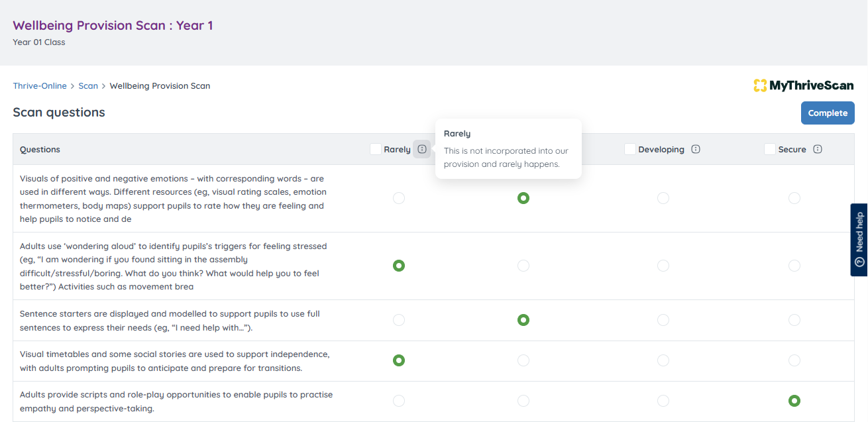Go to Thrive-Online in the breadcrumb
868x422 pixels.
pos(40,85)
